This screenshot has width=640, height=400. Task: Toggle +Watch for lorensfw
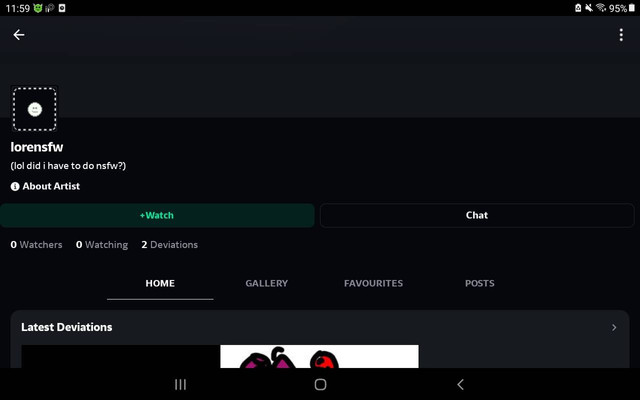(157, 216)
